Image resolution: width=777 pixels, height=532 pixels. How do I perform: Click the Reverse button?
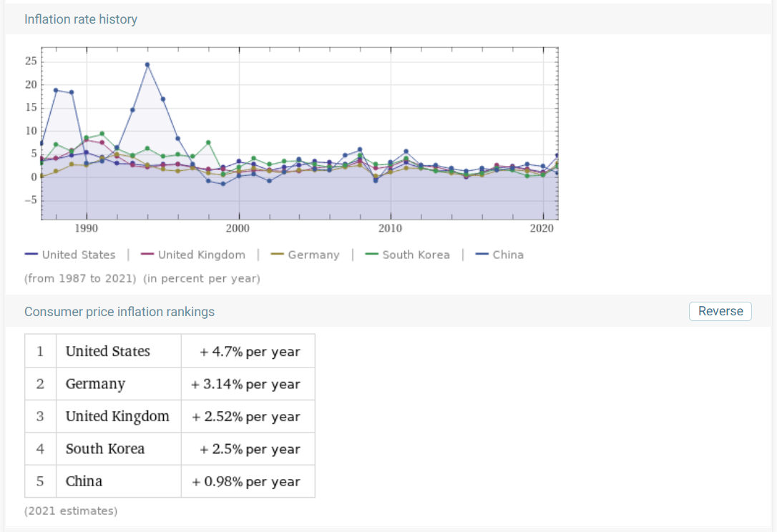[720, 311]
